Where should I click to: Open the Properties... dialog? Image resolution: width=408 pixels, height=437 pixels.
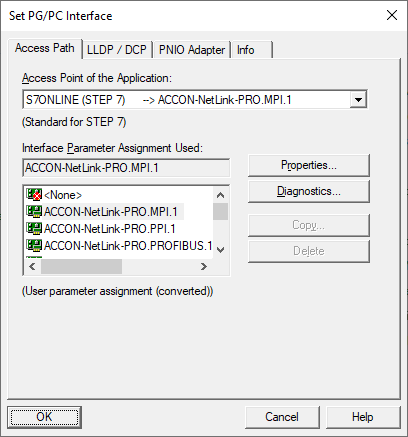point(309,165)
